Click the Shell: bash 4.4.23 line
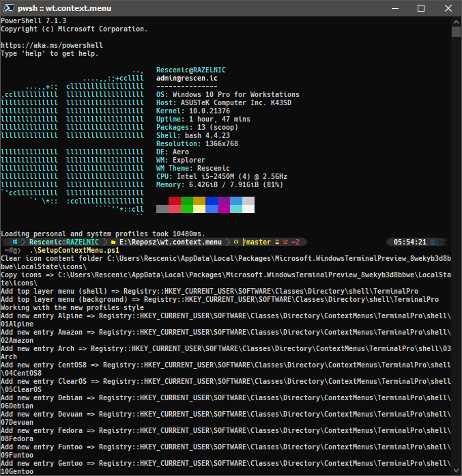462x476 pixels. click(x=193, y=136)
